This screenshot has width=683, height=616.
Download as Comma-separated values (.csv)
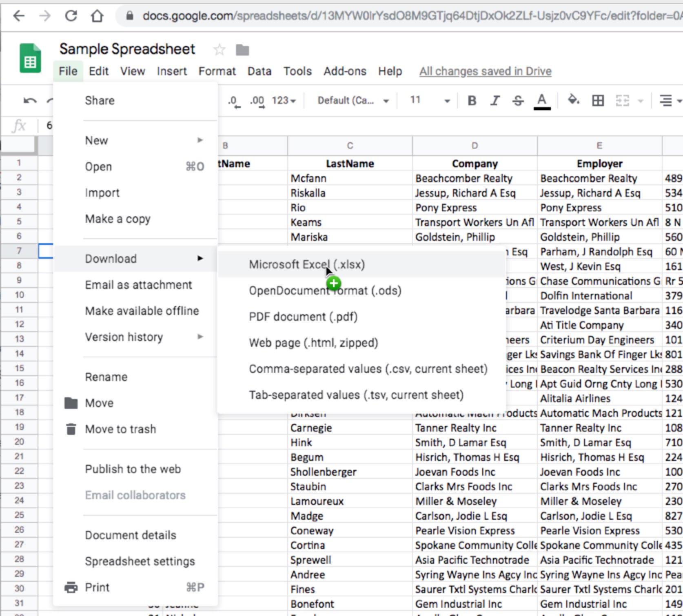[x=361, y=369]
